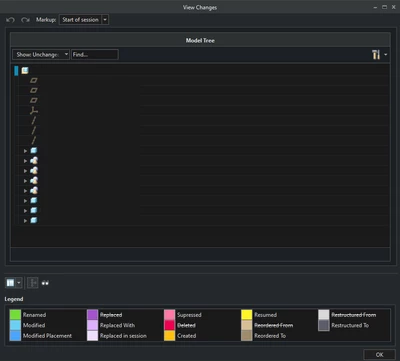Click into the Find search field
Viewport: 400px width, 361px height.
(95, 55)
